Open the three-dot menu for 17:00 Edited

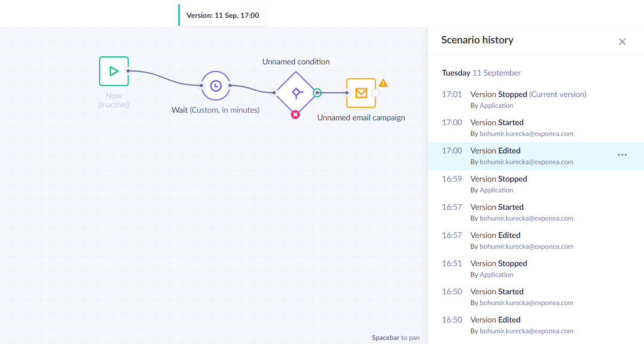622,155
